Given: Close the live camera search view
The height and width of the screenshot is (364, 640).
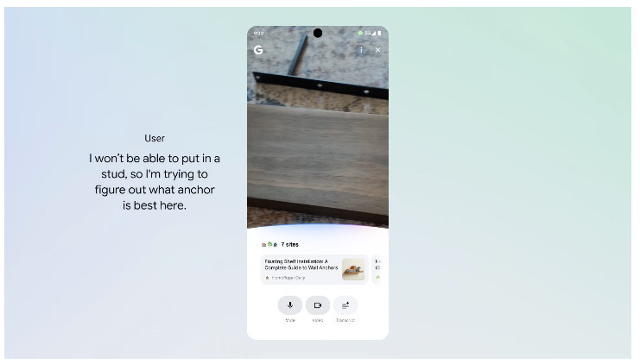Looking at the screenshot, I should 377,50.
